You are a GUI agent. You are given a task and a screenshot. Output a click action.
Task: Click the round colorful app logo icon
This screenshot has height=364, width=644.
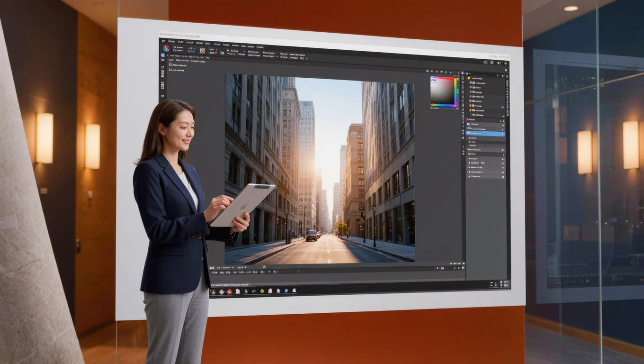click(166, 48)
